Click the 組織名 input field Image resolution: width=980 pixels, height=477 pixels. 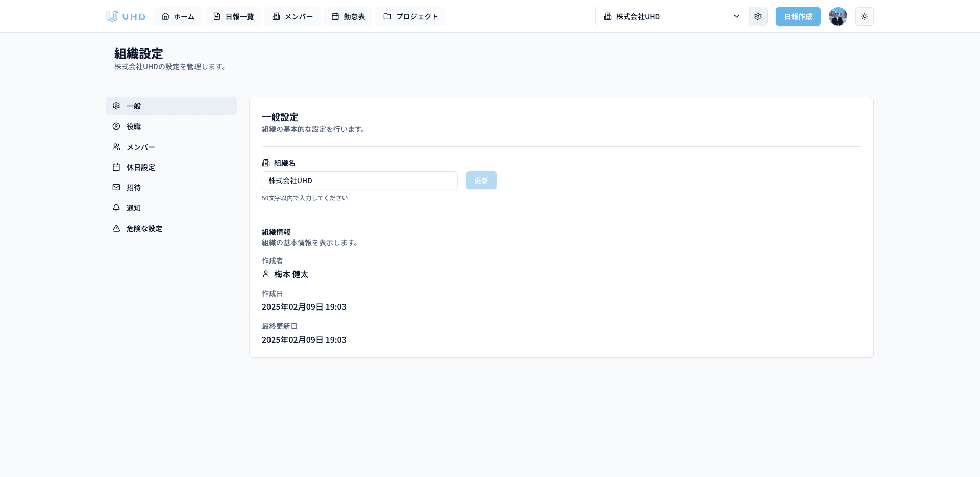[x=360, y=180]
